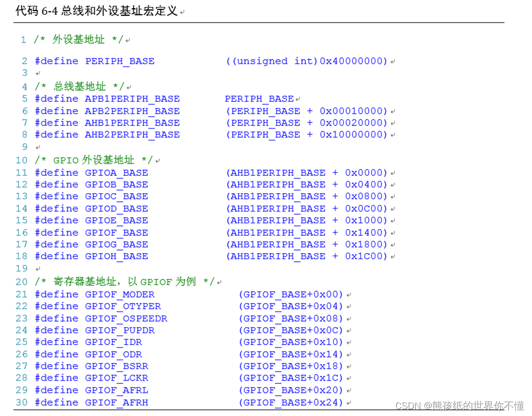Select GPIOF_BASE macro name on line 16

(x=116, y=233)
